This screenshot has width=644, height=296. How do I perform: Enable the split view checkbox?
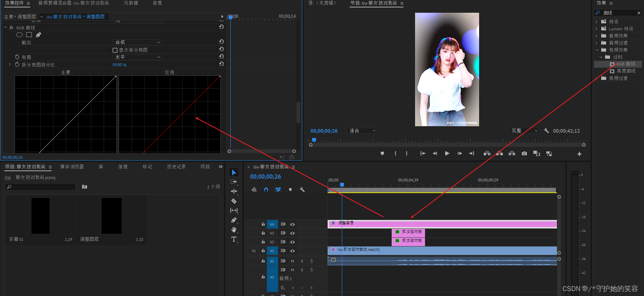pos(115,50)
